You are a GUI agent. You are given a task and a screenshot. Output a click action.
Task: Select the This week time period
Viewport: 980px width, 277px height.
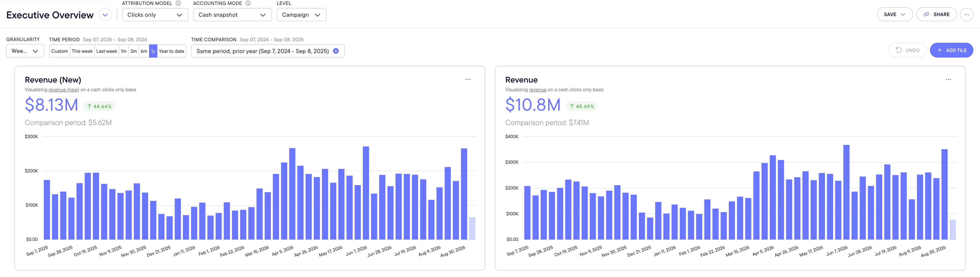coord(82,51)
